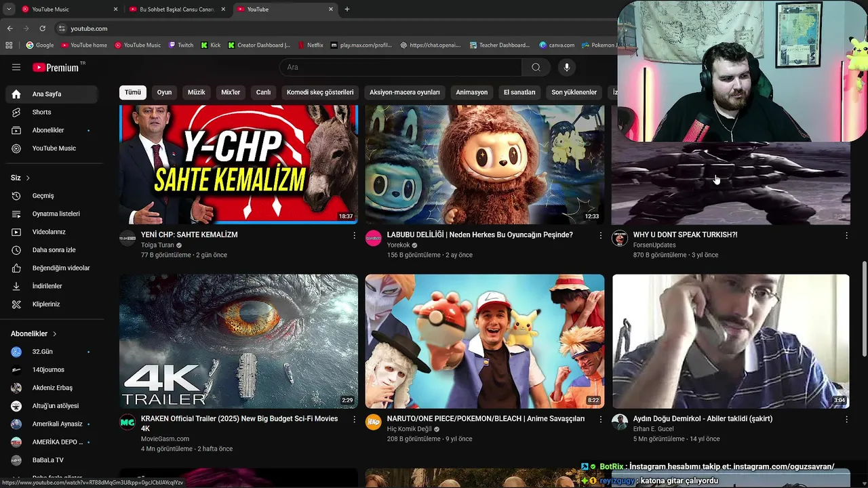This screenshot has height=488, width=868.
Task: Select the El sanatları chip
Action: tap(519, 92)
